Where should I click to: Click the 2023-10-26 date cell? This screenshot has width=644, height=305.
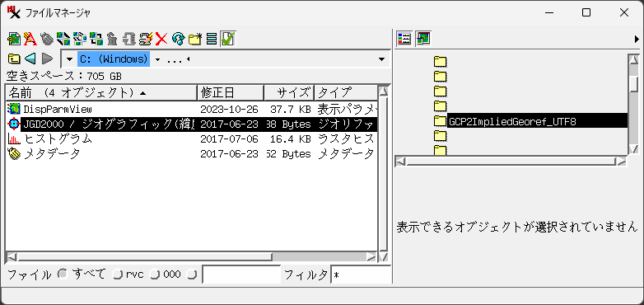(x=229, y=109)
